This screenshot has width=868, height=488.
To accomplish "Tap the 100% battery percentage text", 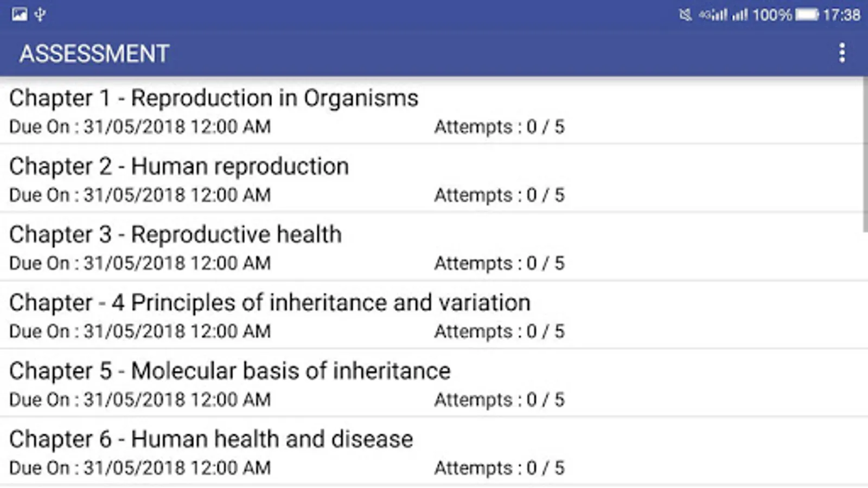I will tap(772, 15).
